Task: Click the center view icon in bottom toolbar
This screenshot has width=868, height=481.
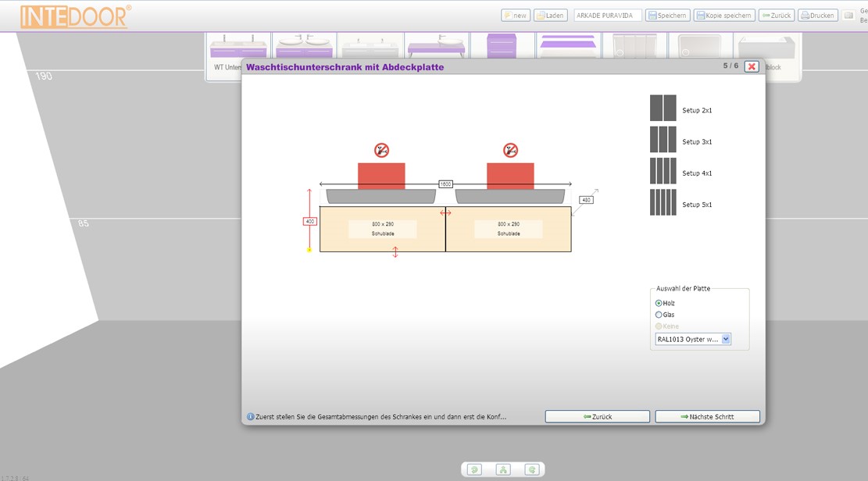Action: [x=503, y=469]
